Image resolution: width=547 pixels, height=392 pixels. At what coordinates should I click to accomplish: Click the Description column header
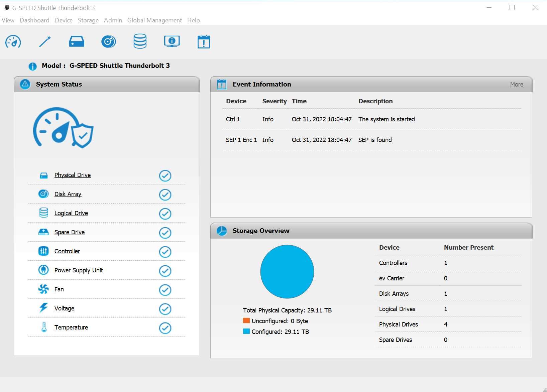[375, 101]
